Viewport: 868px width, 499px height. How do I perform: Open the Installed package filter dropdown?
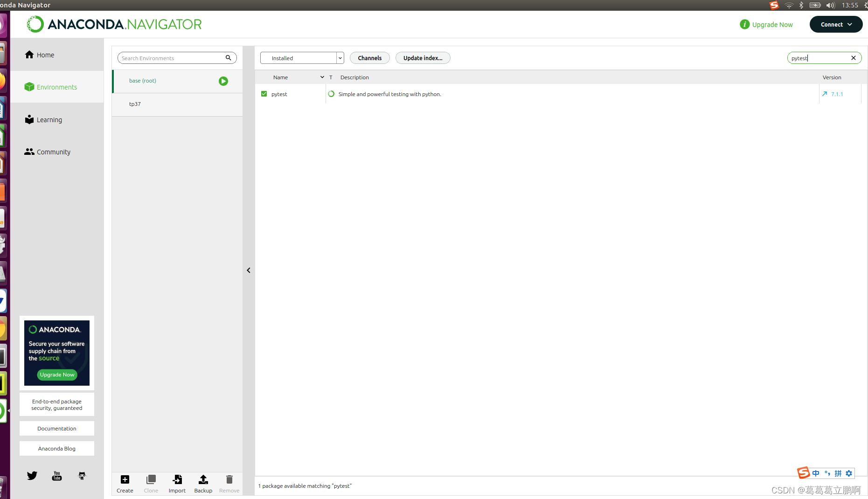point(302,58)
